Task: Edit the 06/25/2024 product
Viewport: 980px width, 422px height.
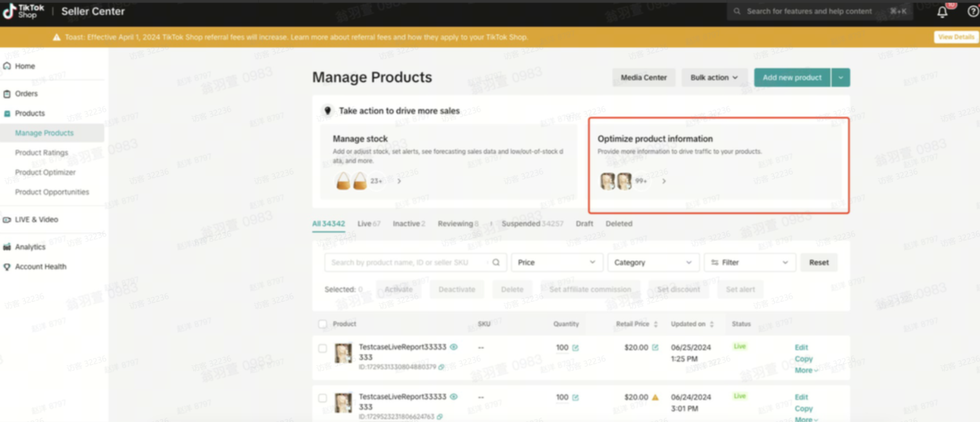Action: [x=801, y=347]
